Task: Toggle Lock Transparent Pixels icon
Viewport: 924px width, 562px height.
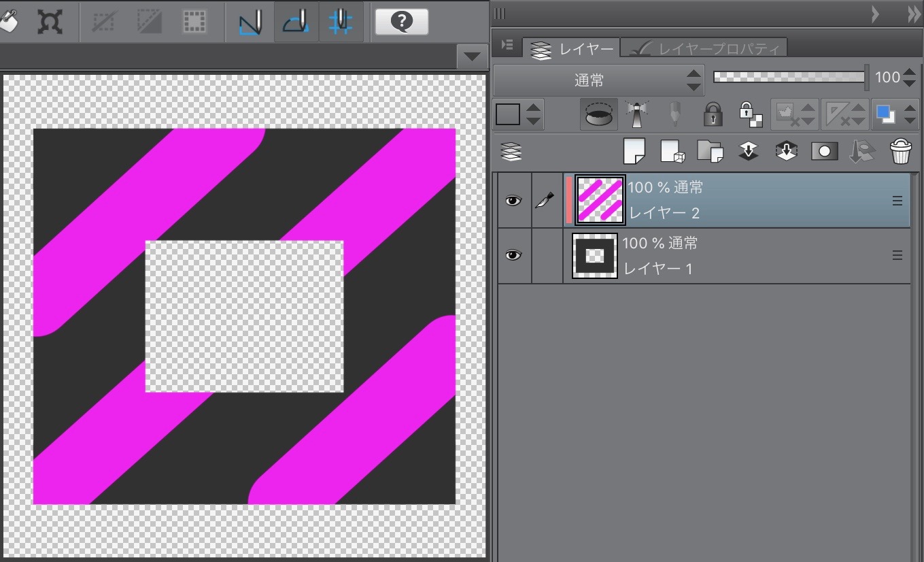Action: point(751,114)
